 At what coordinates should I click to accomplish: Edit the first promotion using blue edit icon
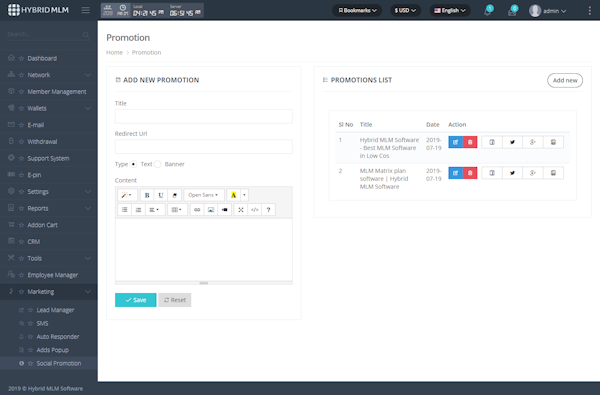456,142
